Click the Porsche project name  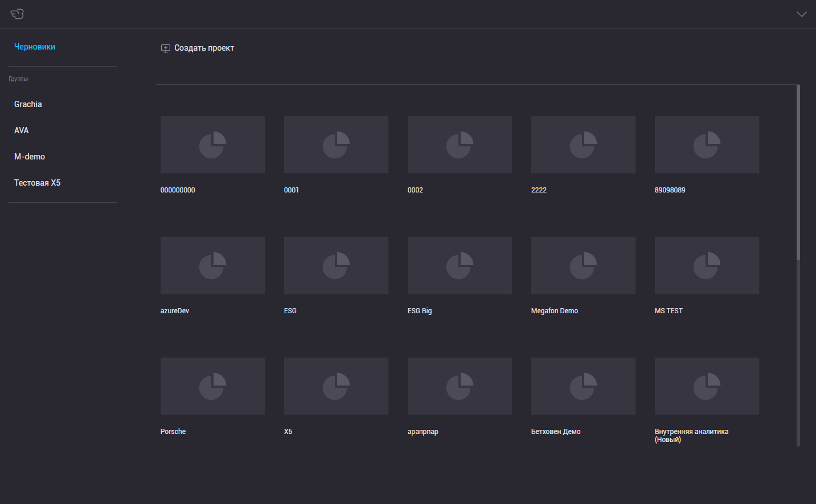click(x=173, y=432)
